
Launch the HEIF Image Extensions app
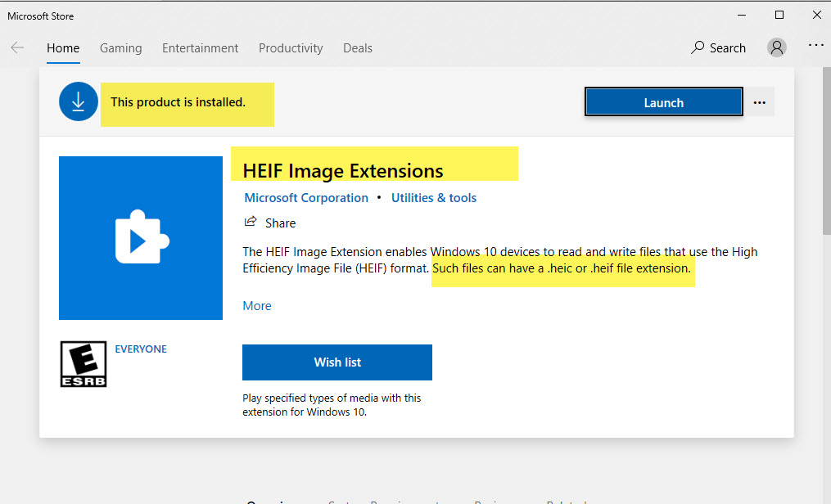point(663,102)
